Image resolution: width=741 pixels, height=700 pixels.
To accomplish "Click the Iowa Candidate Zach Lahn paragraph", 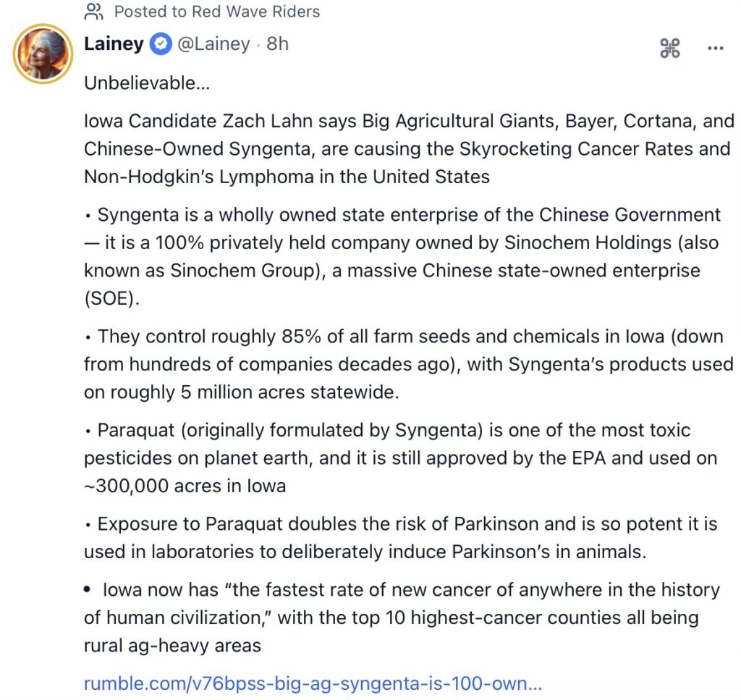I will tap(409, 148).
